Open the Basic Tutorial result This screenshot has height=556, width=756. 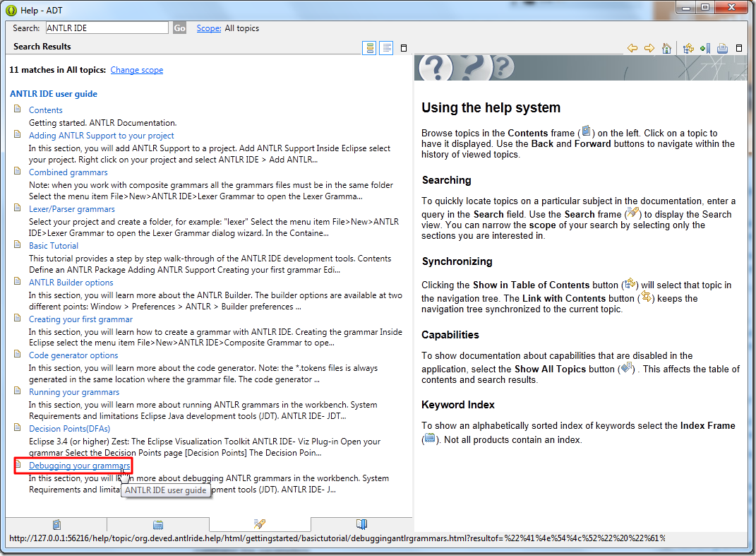54,246
